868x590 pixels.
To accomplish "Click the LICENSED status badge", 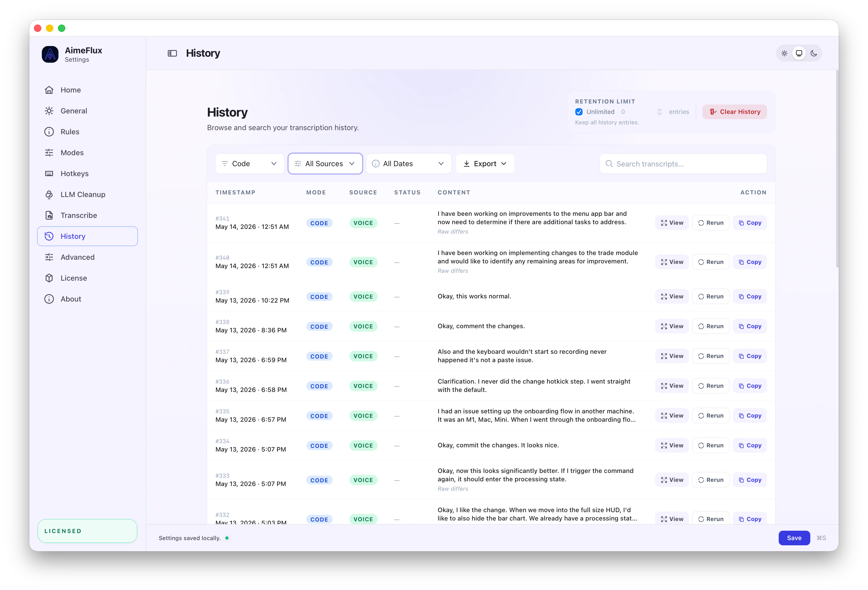I will coord(87,531).
